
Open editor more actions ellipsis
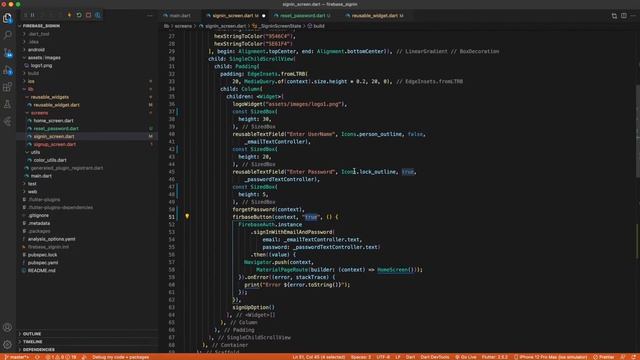point(633,16)
